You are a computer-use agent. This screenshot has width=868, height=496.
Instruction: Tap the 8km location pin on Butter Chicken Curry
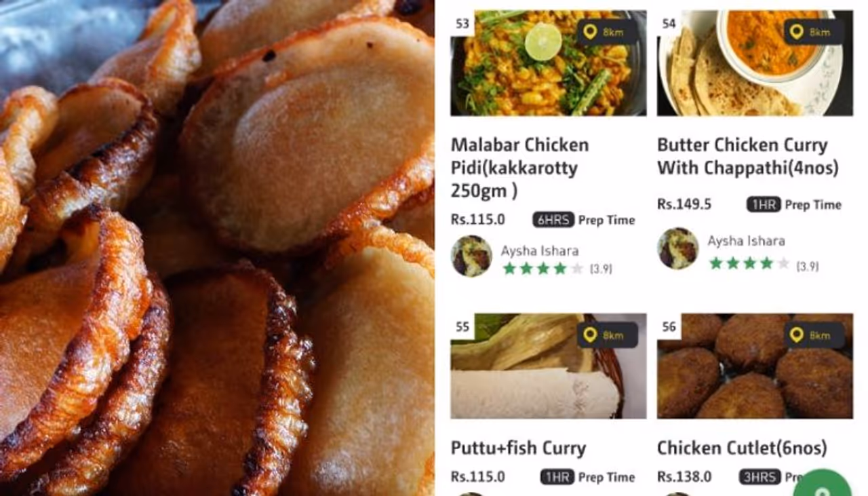(x=814, y=32)
